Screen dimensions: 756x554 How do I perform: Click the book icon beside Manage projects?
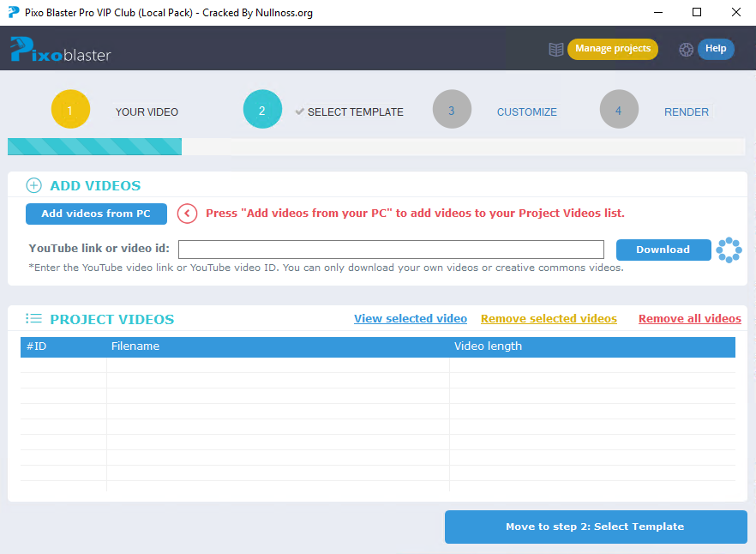point(556,49)
